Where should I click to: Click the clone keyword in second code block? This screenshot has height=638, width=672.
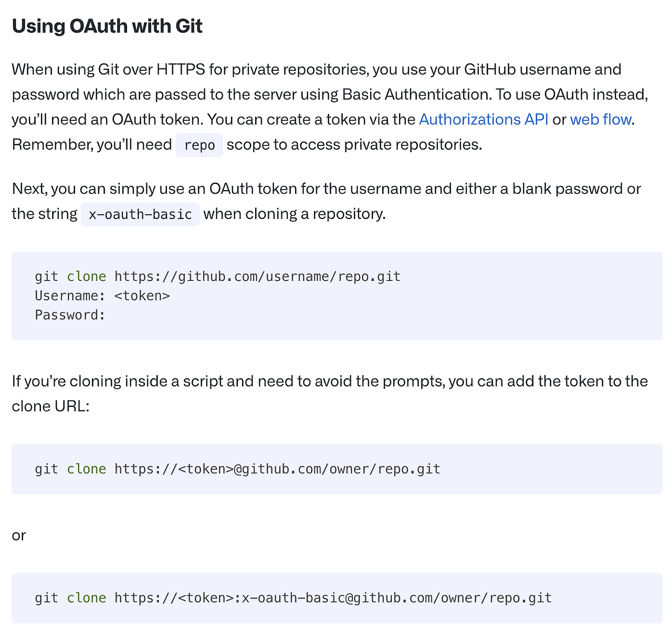tap(86, 469)
